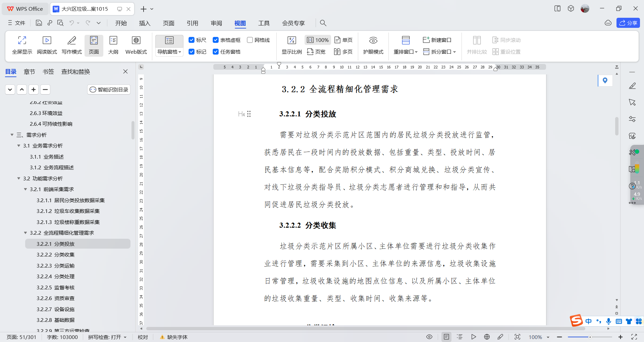Click 校对 in the status bar

pos(143,337)
